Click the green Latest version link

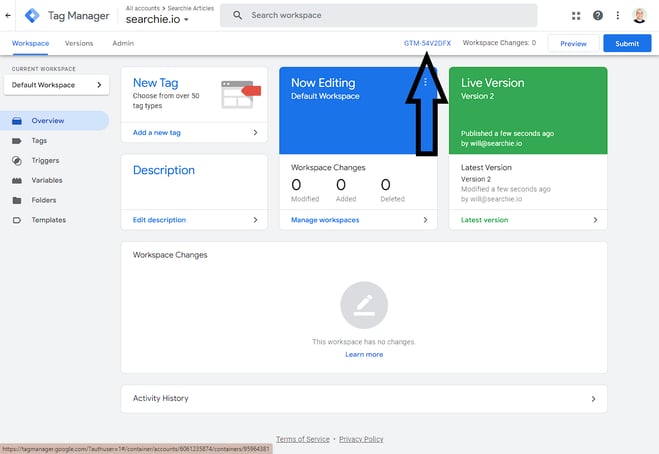[x=485, y=220]
